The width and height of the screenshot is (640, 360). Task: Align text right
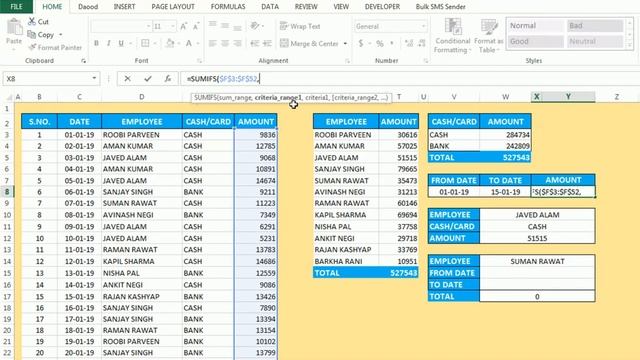tap(237, 43)
